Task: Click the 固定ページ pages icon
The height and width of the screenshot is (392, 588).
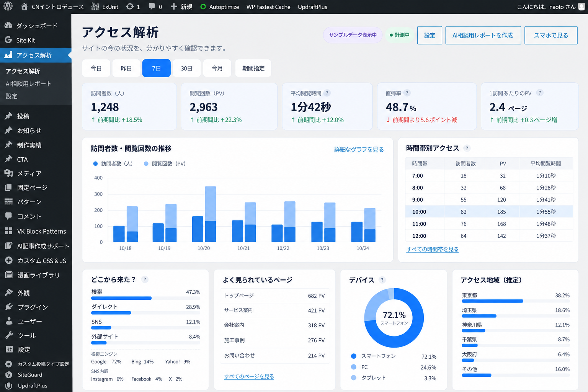Action: tap(8, 187)
